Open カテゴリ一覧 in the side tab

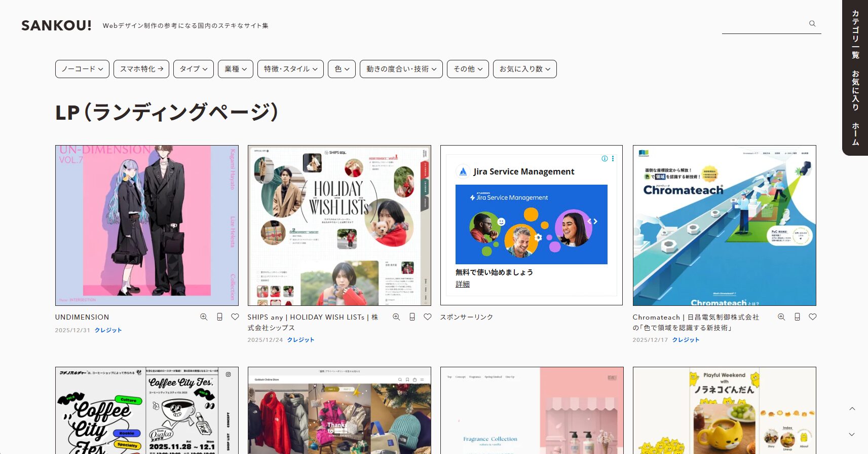coord(855,34)
